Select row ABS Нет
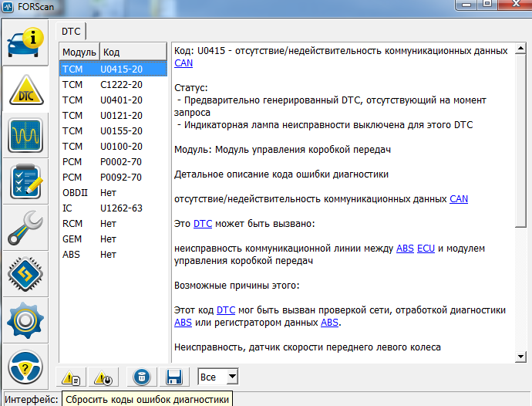This screenshot has height=406, width=532. click(113, 255)
